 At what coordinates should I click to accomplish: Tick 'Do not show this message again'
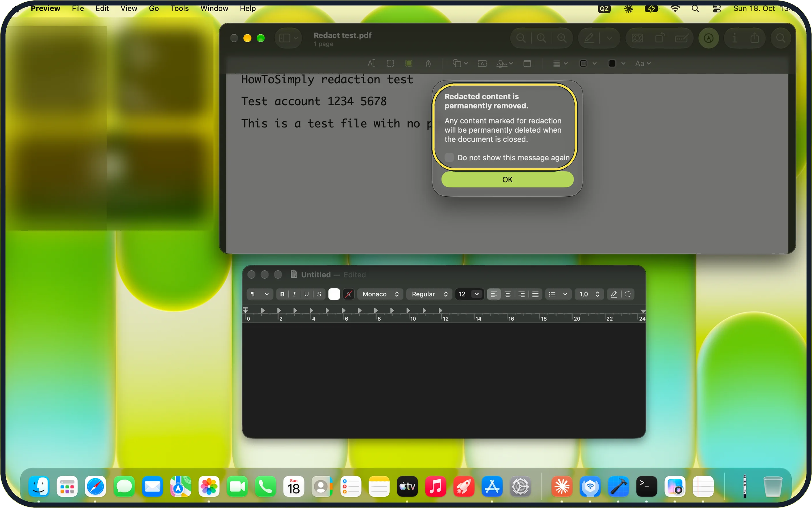449,157
